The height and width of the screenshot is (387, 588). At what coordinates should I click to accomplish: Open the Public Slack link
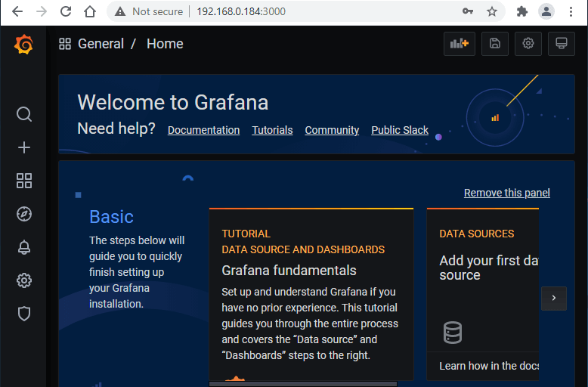400,130
